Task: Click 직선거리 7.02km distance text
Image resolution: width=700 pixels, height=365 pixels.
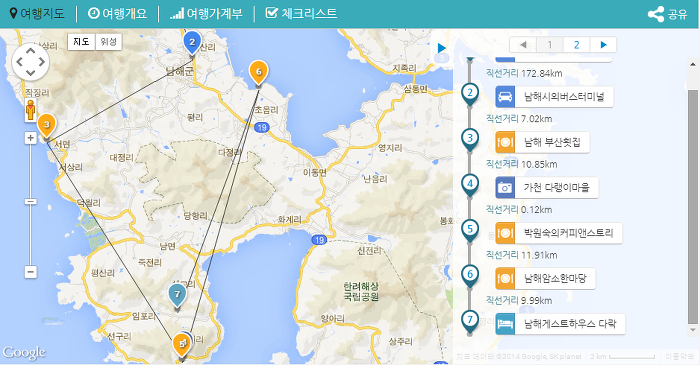Action: [519, 119]
